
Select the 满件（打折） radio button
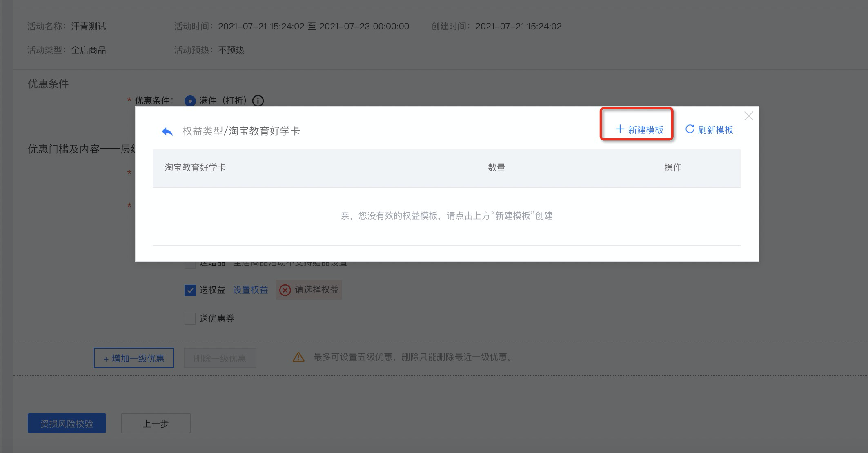[190, 101]
